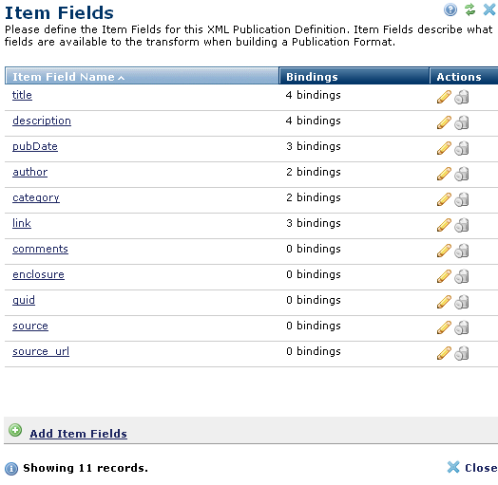Open the help icon at the top right
The image size is (498, 485).
click(x=450, y=10)
